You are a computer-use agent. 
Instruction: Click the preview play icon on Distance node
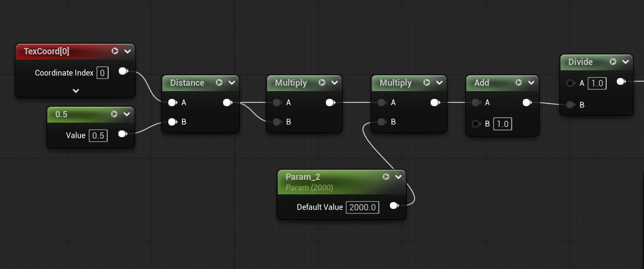point(219,83)
